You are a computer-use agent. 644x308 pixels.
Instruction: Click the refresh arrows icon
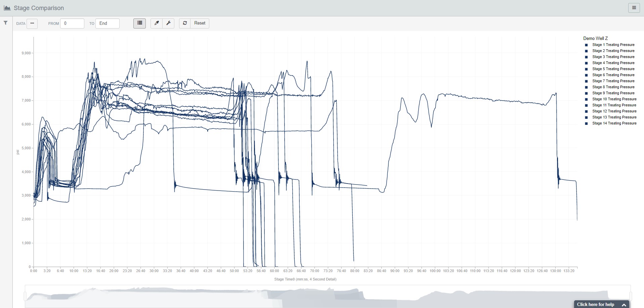[x=185, y=23]
